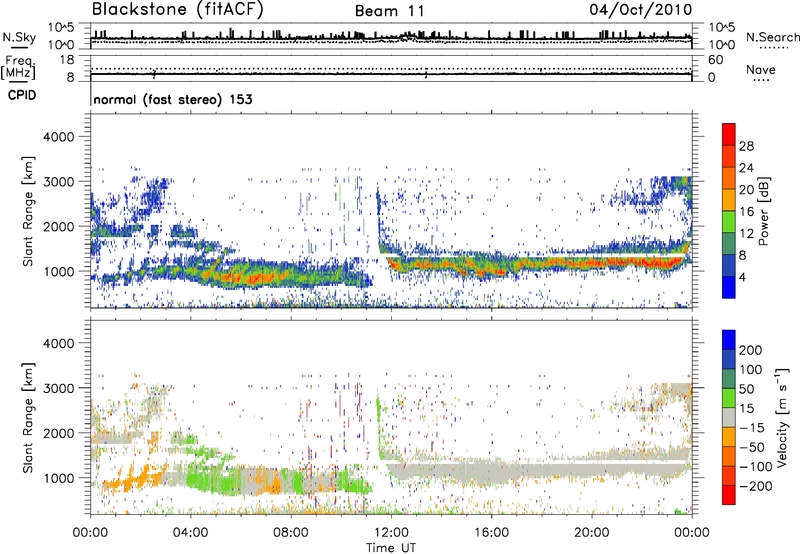Click the 'CPID' label
The height and width of the screenshot is (554, 800).
pyautogui.click(x=22, y=95)
